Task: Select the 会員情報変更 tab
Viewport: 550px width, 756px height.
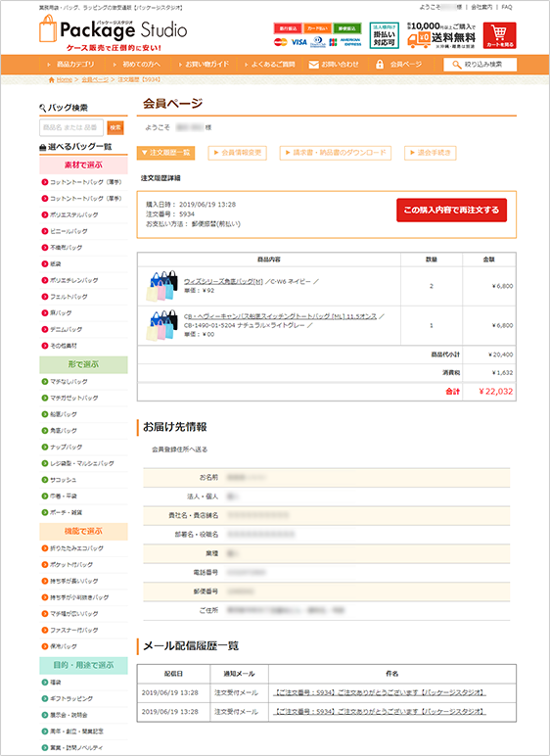Action: coord(238,153)
